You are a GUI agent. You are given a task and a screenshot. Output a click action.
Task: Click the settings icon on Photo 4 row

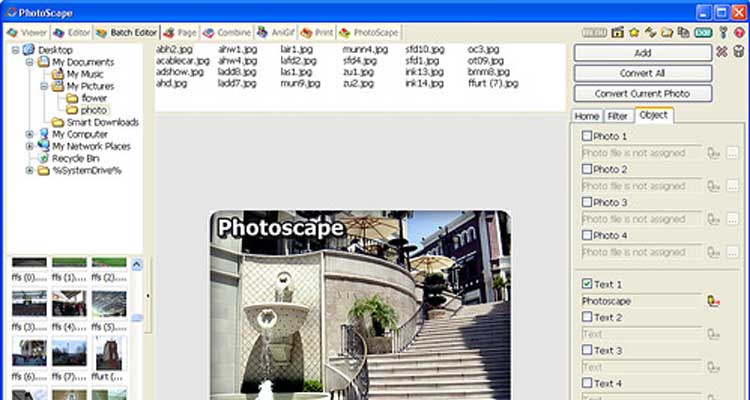(714, 252)
